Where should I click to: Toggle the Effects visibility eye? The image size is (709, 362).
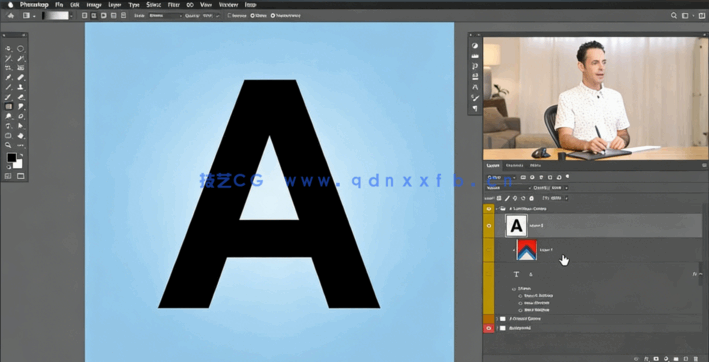514,288
